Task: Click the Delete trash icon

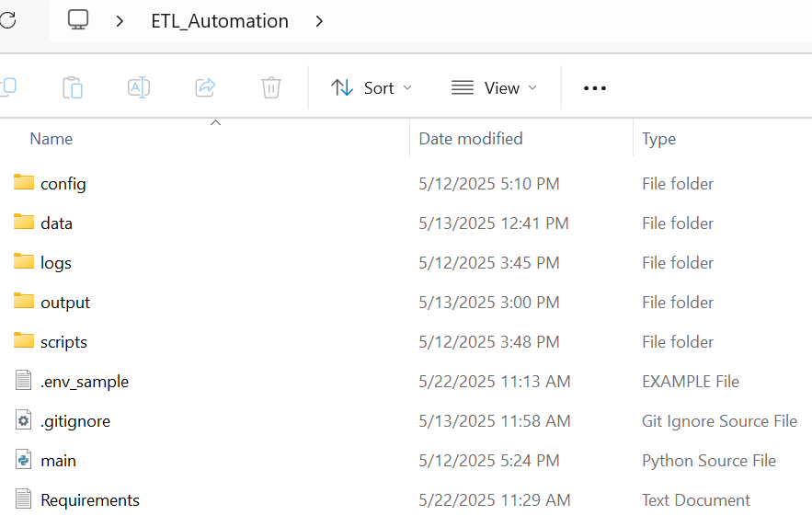Action: coord(271,87)
